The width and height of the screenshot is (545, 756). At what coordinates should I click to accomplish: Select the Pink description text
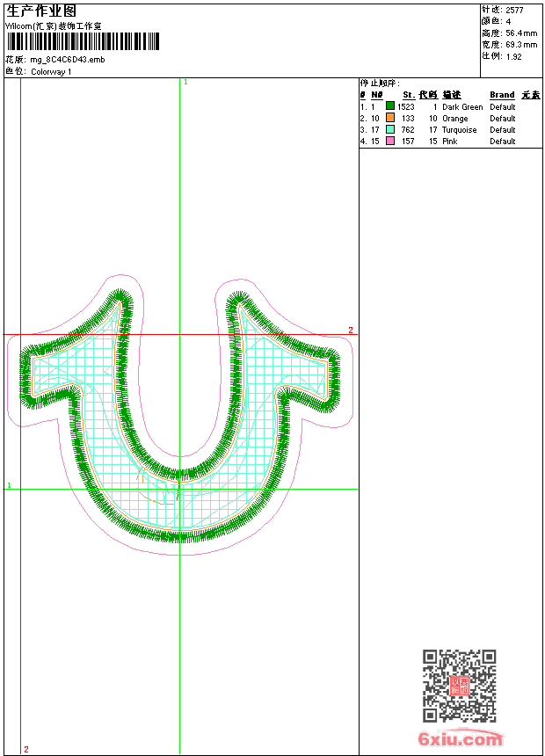(x=450, y=142)
